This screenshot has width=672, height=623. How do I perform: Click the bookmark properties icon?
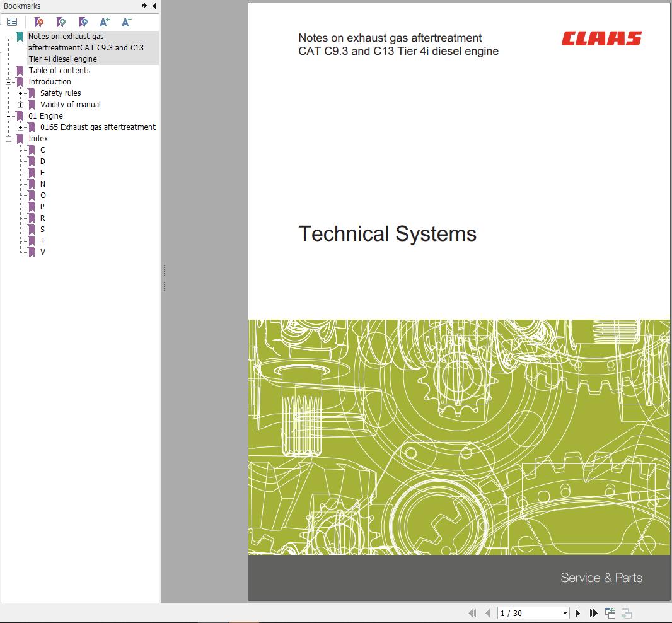click(83, 22)
